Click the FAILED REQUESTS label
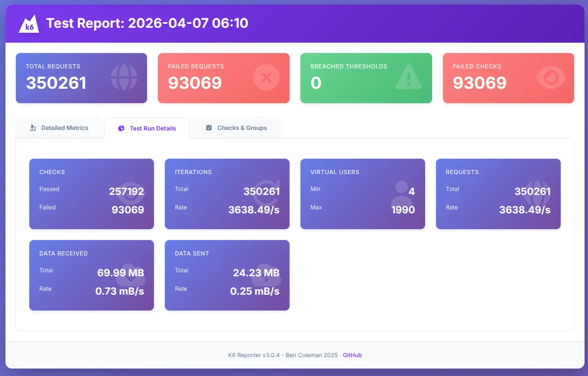The width and height of the screenshot is (588, 376). click(196, 66)
